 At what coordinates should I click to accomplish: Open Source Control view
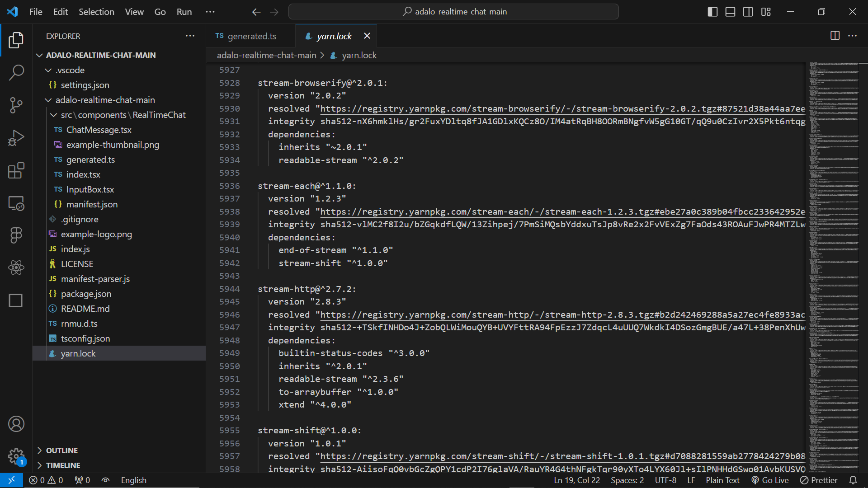(16, 105)
